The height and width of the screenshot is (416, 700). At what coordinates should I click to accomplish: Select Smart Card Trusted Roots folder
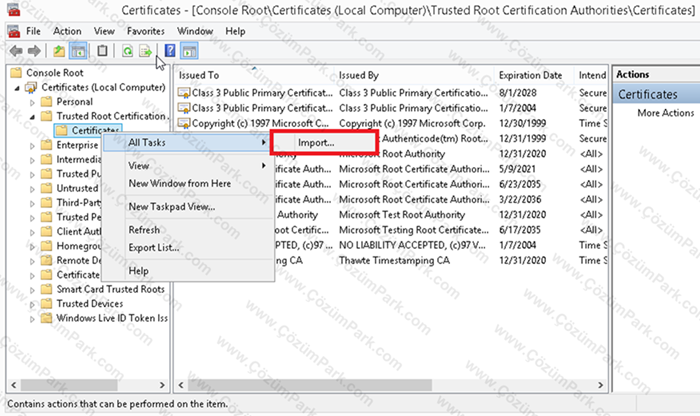pos(110,289)
